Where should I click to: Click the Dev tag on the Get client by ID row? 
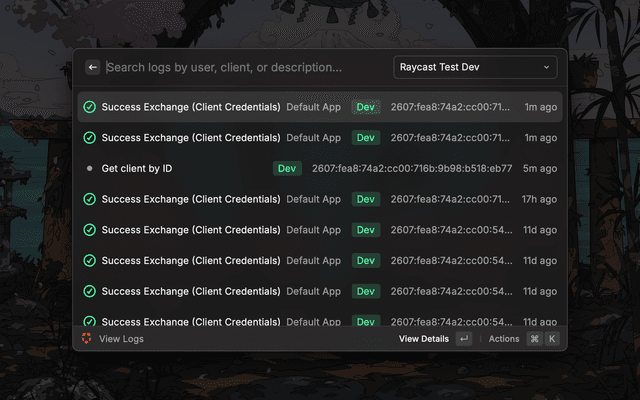[x=288, y=169]
